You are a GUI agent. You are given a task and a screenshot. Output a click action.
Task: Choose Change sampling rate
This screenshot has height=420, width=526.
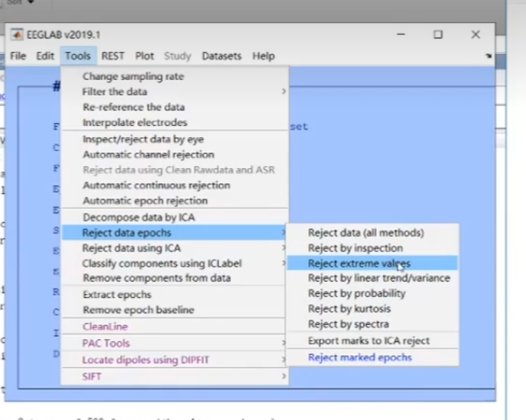(x=133, y=76)
